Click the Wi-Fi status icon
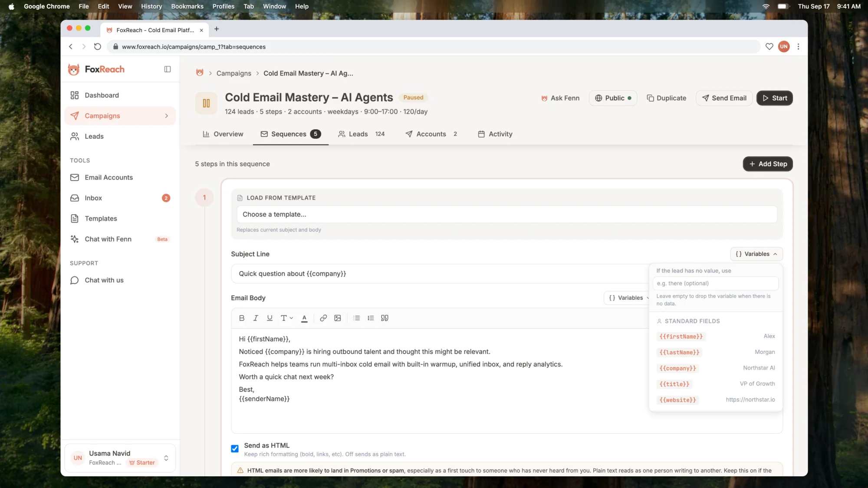868x488 pixels. (x=766, y=6)
